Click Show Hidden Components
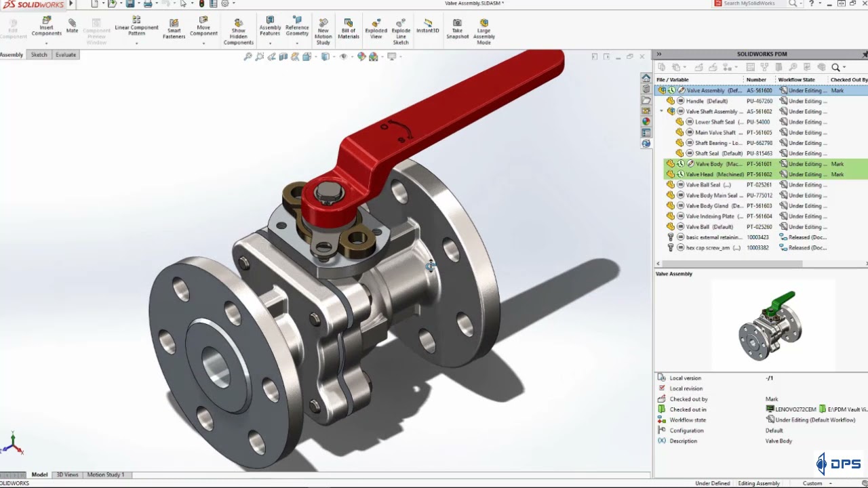 pyautogui.click(x=238, y=32)
